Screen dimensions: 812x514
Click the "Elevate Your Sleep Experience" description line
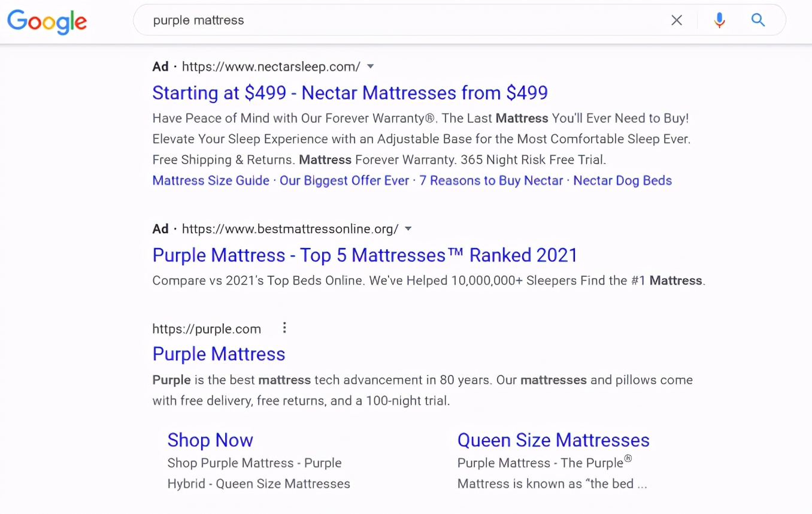[422, 140]
